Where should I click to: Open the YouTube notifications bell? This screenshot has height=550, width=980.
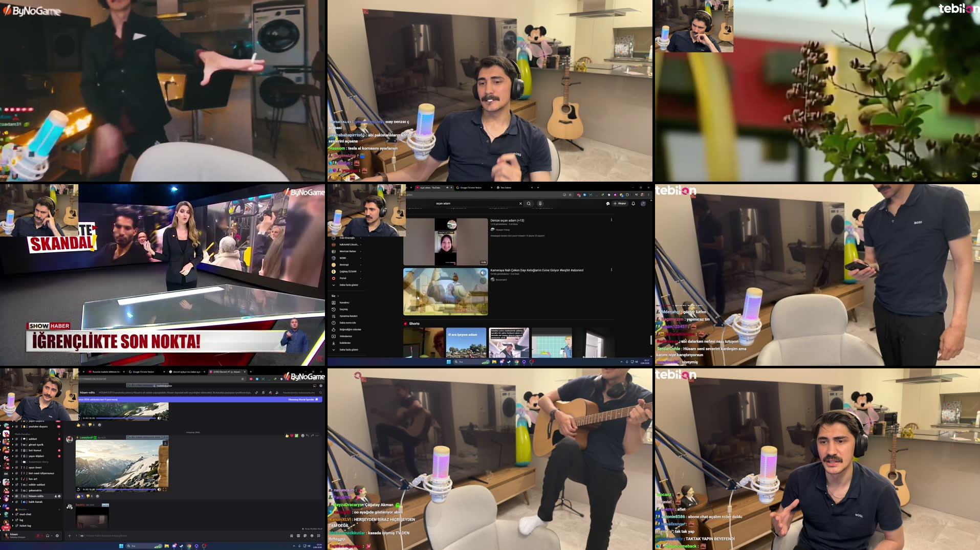coord(633,203)
